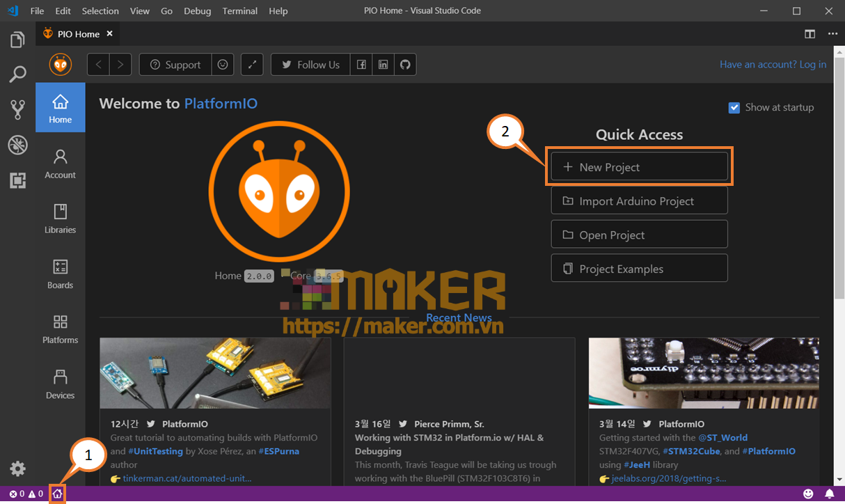Close the PIO Home tab

click(110, 33)
